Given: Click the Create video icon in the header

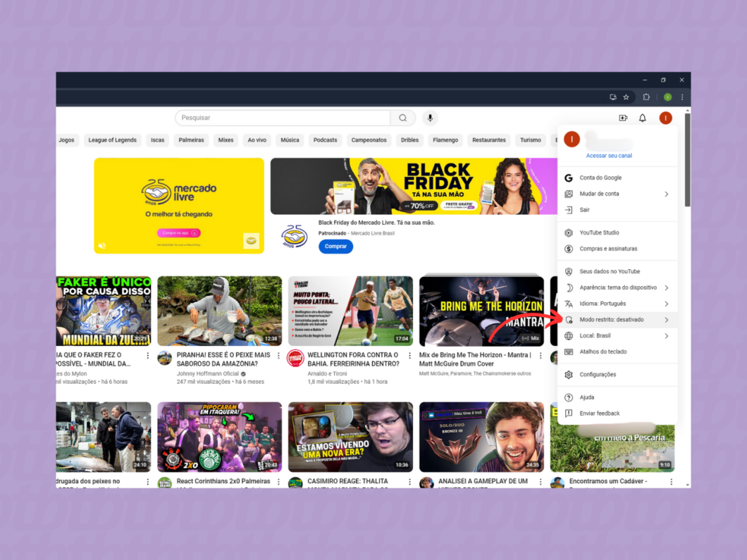Looking at the screenshot, I should [x=623, y=118].
